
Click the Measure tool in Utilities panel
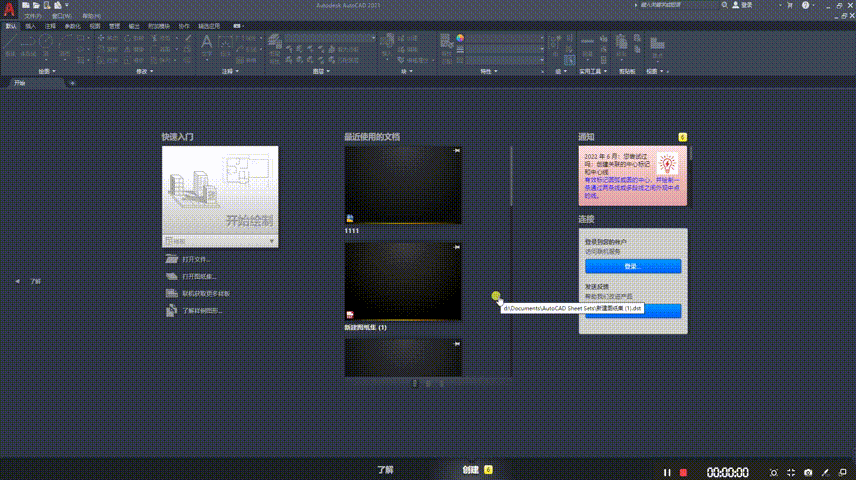point(587,44)
